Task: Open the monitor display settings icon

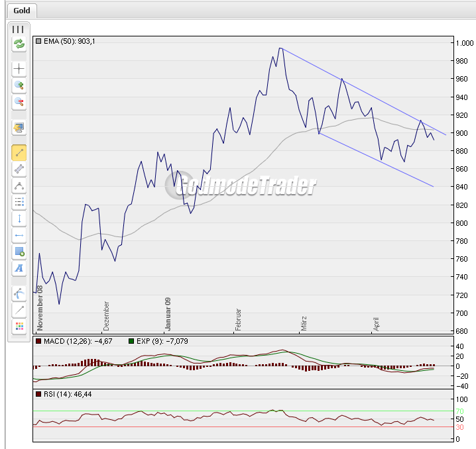Action: click(x=19, y=127)
